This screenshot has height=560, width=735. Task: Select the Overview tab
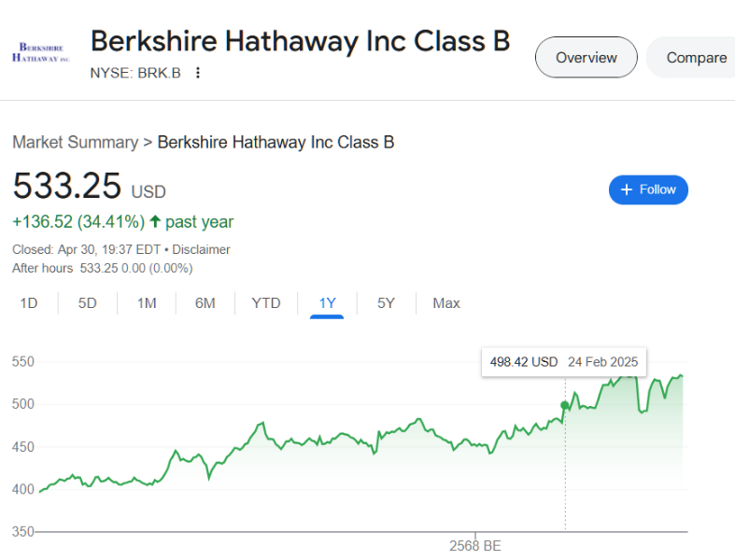click(x=586, y=57)
